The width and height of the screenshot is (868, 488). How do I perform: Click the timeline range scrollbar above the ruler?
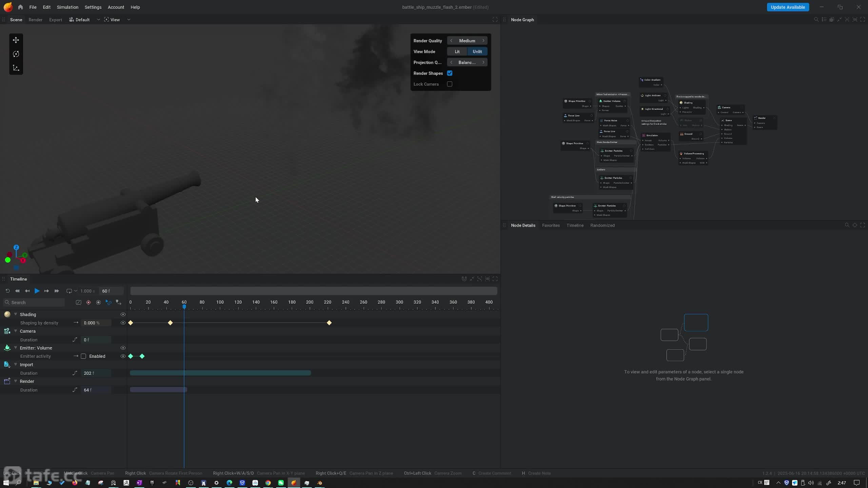click(314, 291)
